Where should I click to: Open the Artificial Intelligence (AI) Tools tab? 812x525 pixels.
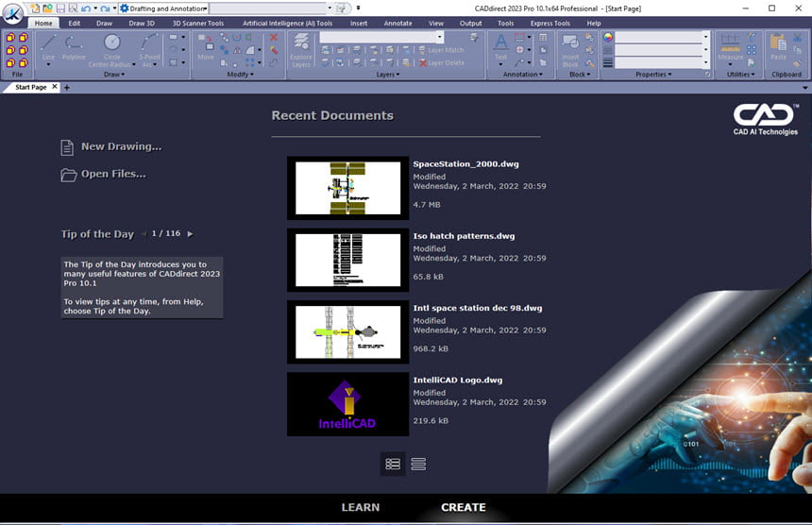[x=287, y=24]
